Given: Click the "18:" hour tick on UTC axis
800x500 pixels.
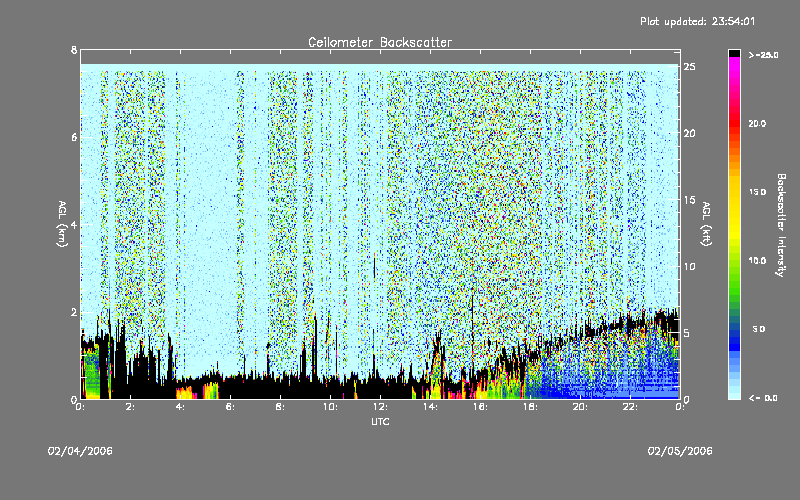Looking at the screenshot, I should pyautogui.click(x=530, y=407).
